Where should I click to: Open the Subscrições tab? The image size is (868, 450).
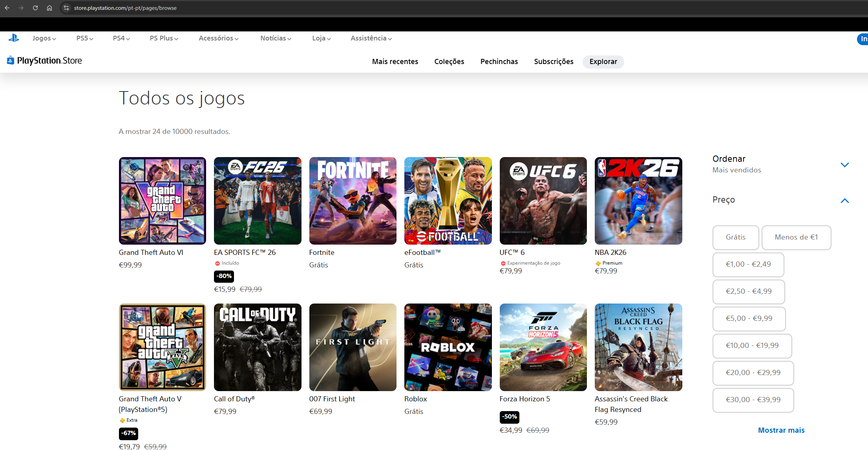554,62
